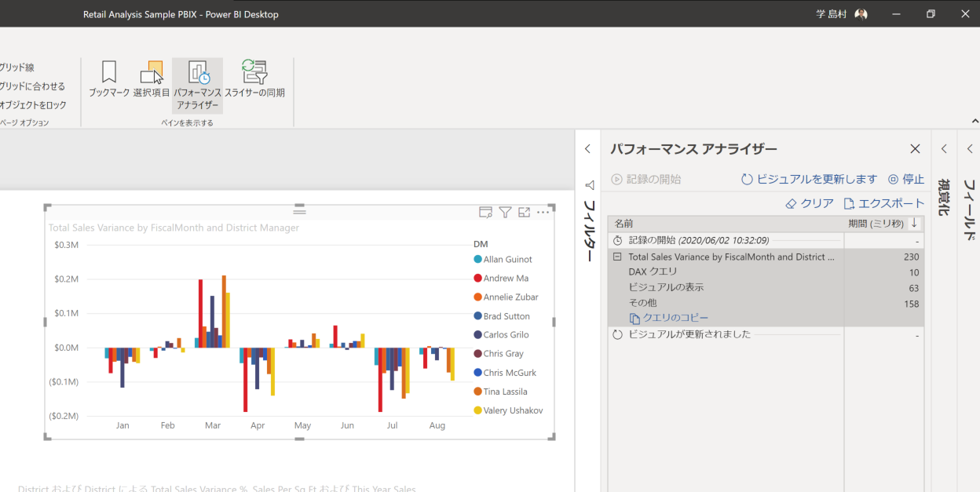The image size is (980, 492).
Task: Click the drill/visual header icon on chart
Action: pos(485,212)
